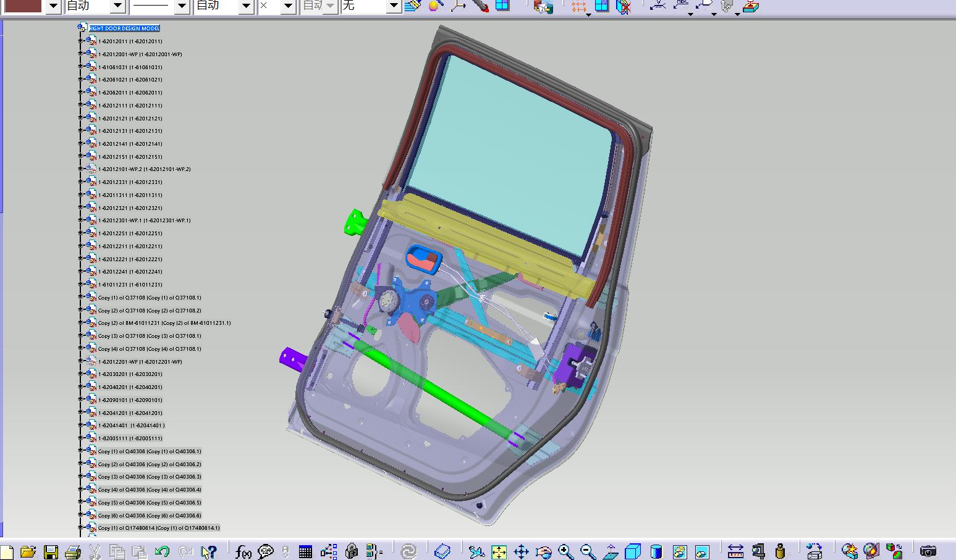Click the paintbrush icon in top toolbar
Screen dimensions: 956x560
(413, 6)
